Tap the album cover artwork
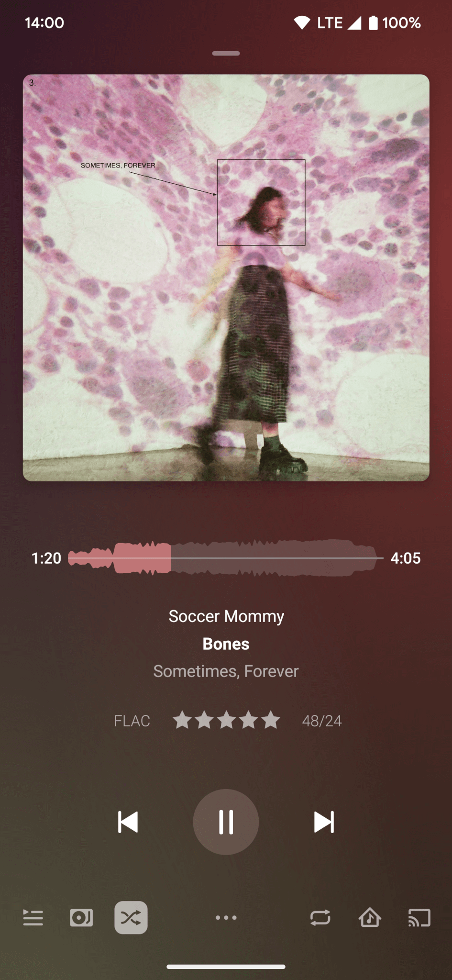The width and height of the screenshot is (452, 980). pyautogui.click(x=226, y=278)
